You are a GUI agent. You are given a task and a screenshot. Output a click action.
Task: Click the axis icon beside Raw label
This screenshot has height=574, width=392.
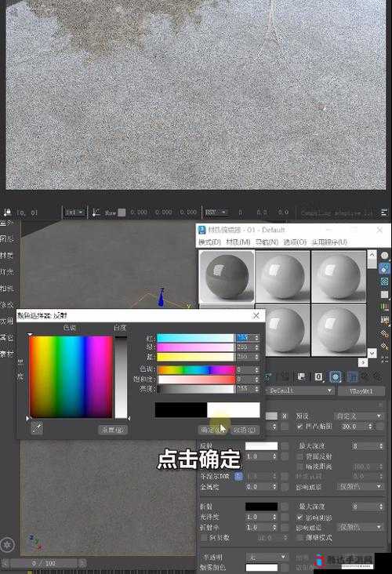tap(96, 212)
